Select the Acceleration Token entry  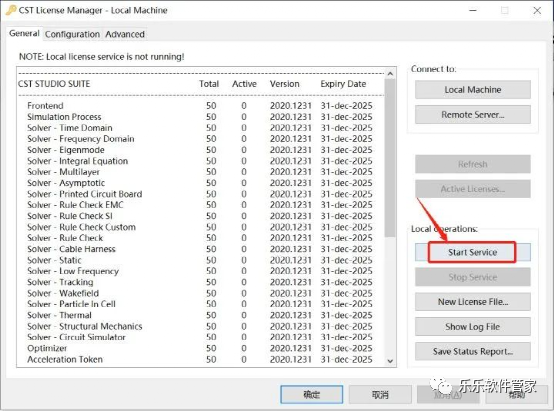[x=200, y=359]
